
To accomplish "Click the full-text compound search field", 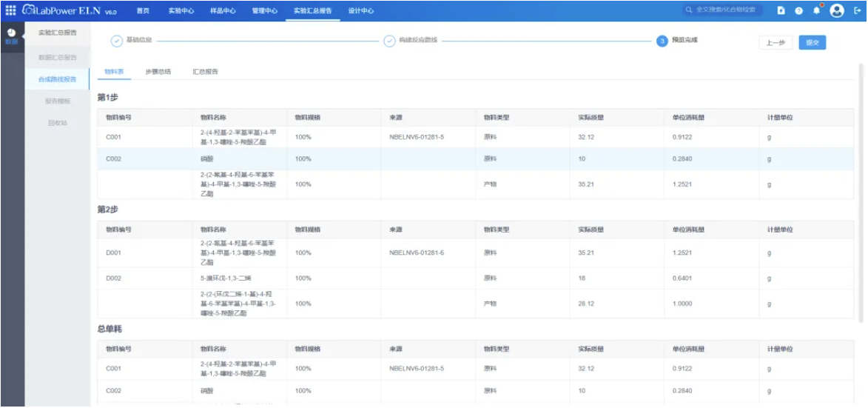I will [x=722, y=10].
